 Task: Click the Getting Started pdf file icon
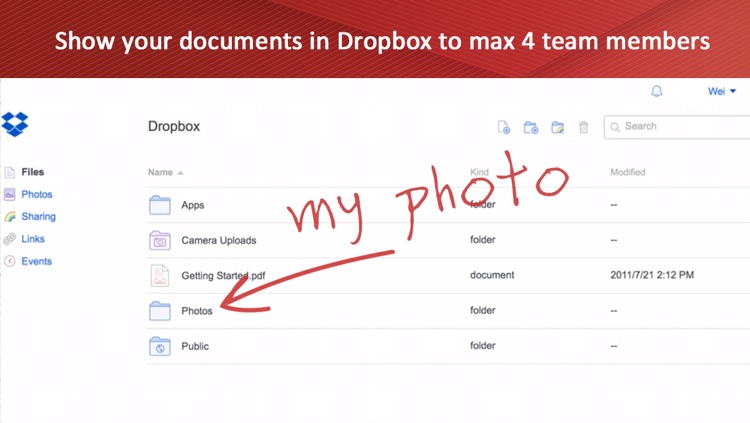[x=160, y=276]
